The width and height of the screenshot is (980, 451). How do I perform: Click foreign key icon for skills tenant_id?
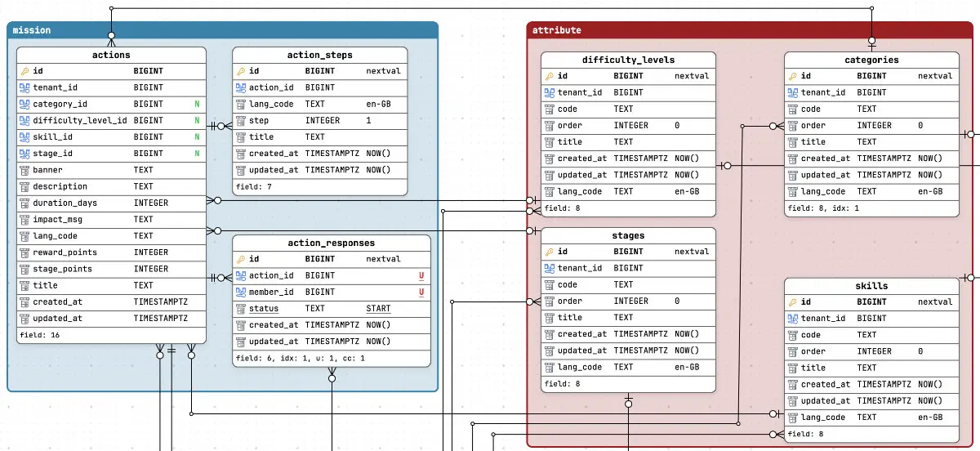click(x=792, y=318)
